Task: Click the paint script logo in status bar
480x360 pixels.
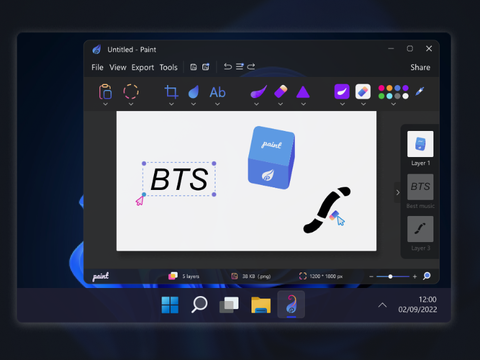Action: coord(101,276)
